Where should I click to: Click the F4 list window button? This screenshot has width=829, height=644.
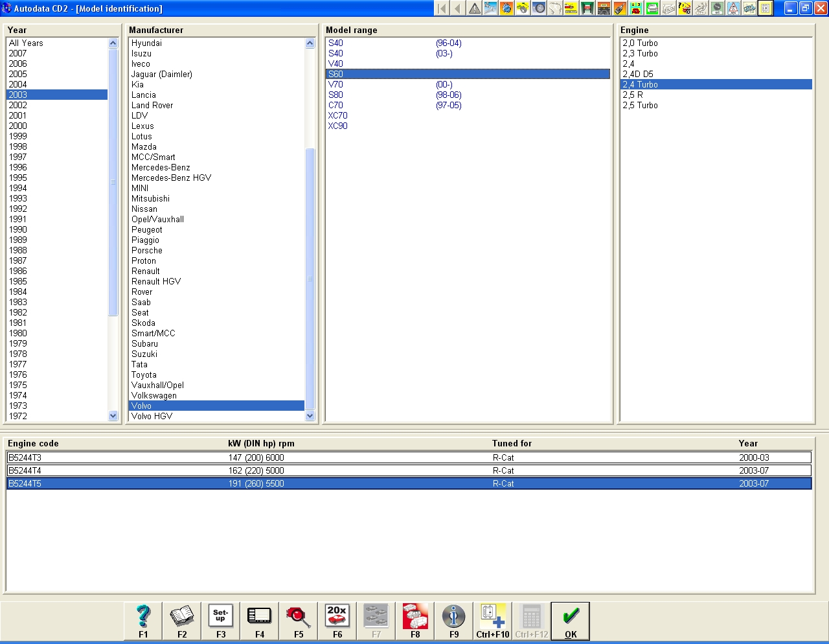point(260,621)
